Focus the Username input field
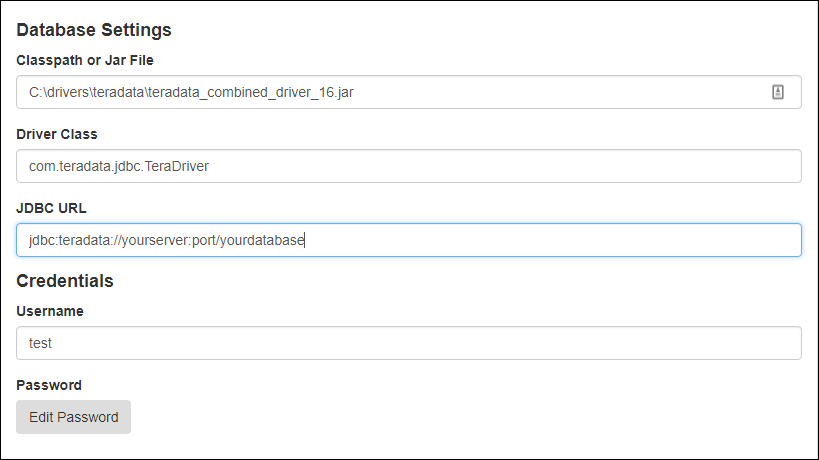This screenshot has height=460, width=819. pyautogui.click(x=408, y=343)
